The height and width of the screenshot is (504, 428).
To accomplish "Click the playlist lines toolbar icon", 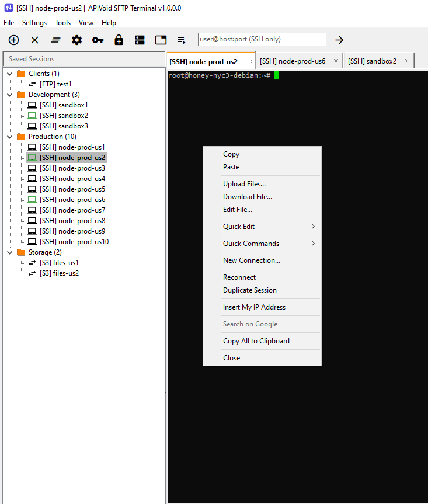I will [x=181, y=40].
